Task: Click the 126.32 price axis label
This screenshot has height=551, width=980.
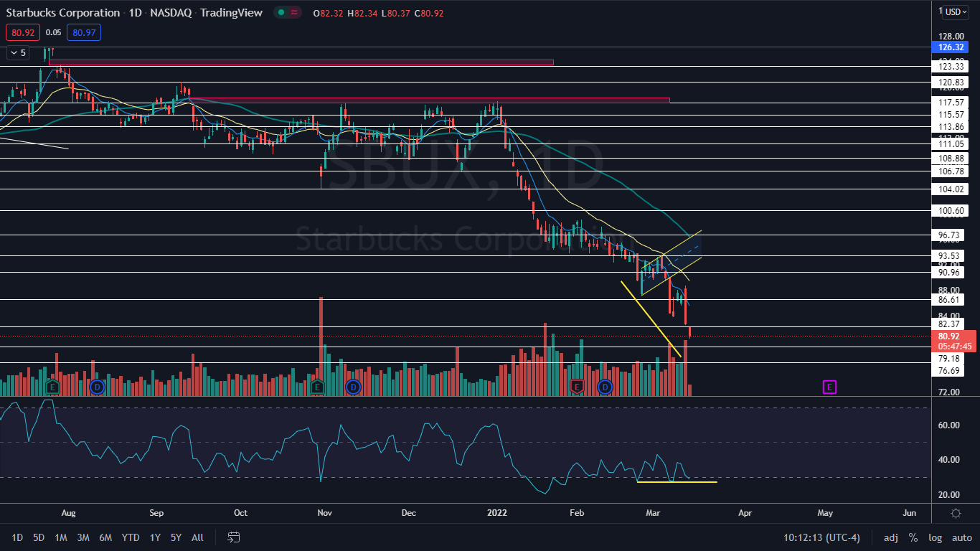Action: pyautogui.click(x=952, y=47)
